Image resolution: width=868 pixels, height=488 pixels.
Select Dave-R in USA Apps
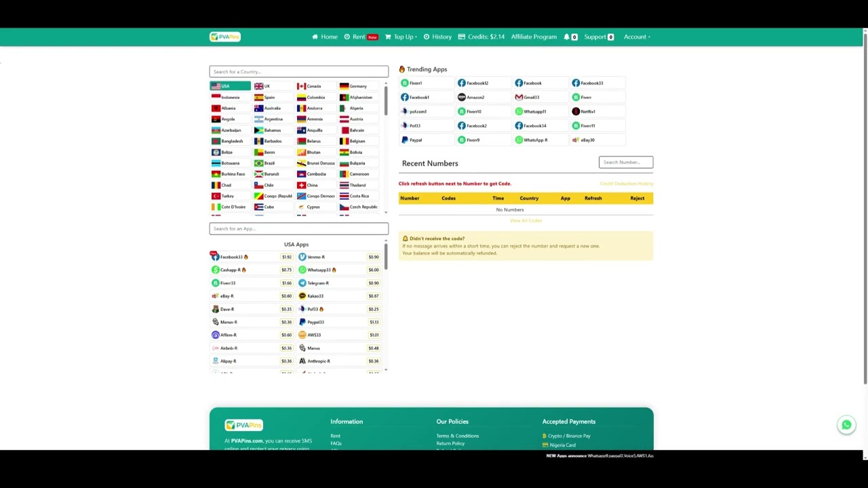tap(252, 309)
